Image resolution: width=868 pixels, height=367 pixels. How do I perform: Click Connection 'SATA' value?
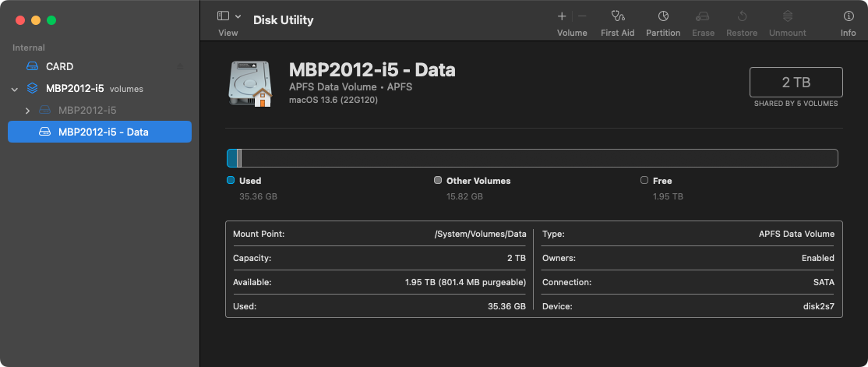coord(824,282)
